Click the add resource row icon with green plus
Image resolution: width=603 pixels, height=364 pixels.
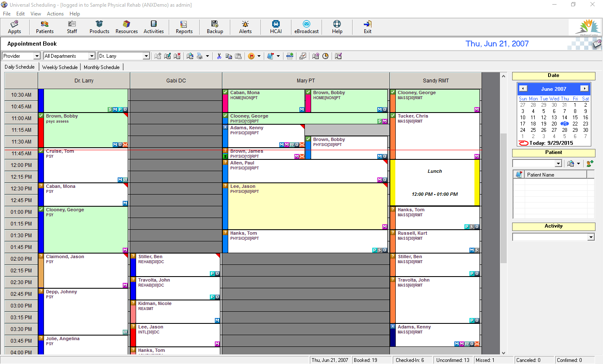point(290,56)
